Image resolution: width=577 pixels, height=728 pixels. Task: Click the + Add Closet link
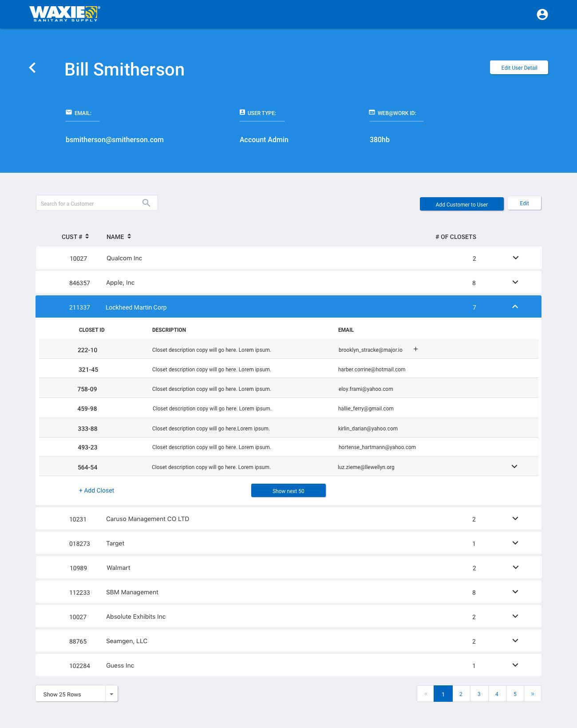pos(96,490)
